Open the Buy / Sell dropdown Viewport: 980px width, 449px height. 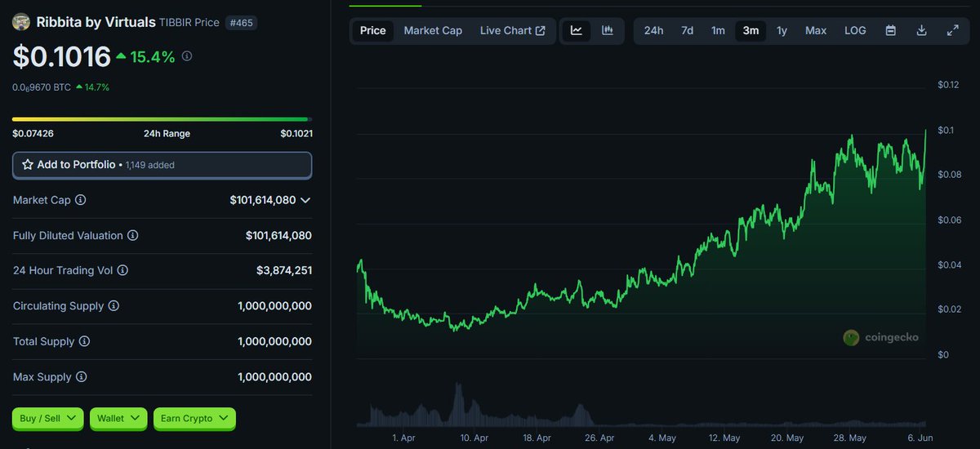(47, 418)
